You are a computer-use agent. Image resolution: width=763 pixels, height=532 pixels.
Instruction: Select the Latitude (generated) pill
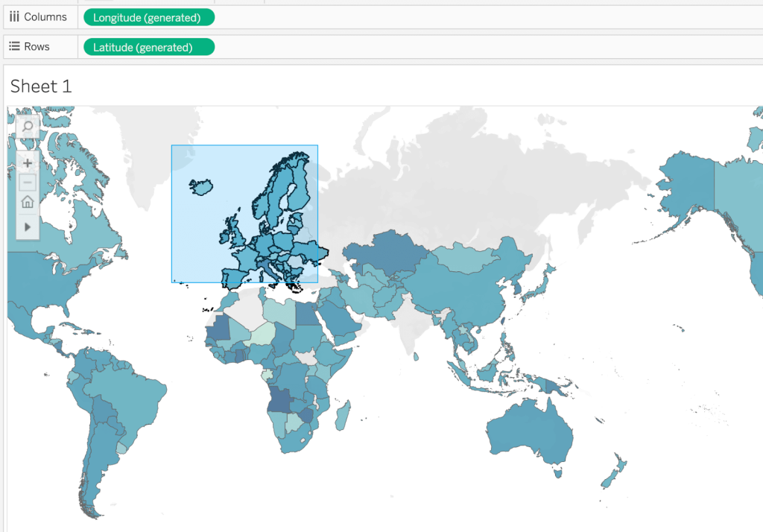click(x=149, y=47)
